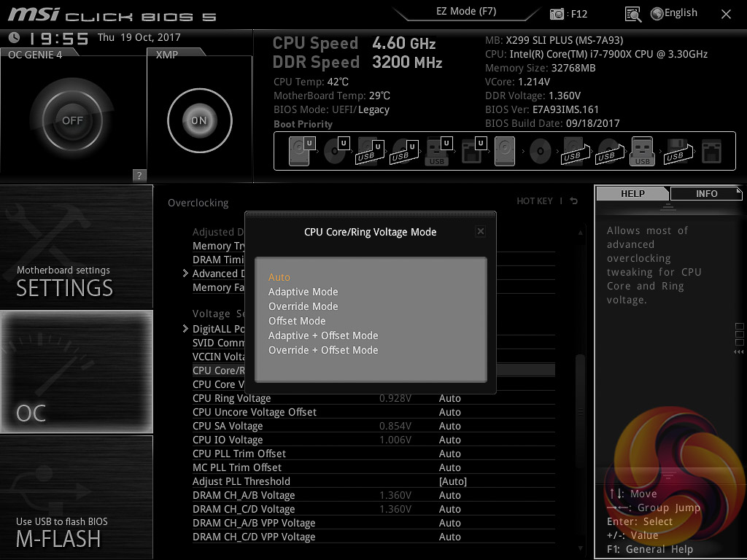747x560 pixels.
Task: Switch to EZ Mode (F7)
Action: click(x=466, y=11)
